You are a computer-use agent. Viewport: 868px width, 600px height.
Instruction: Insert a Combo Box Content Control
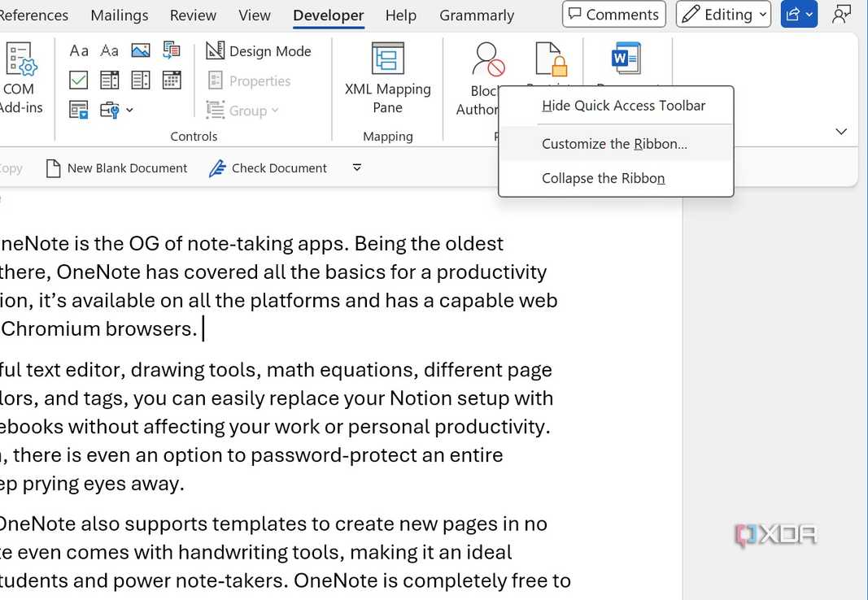[x=109, y=80]
